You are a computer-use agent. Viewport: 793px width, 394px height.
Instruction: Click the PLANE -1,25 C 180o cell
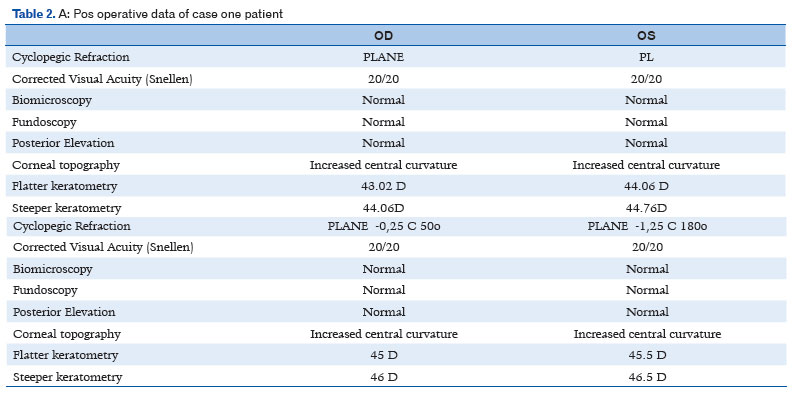click(647, 226)
